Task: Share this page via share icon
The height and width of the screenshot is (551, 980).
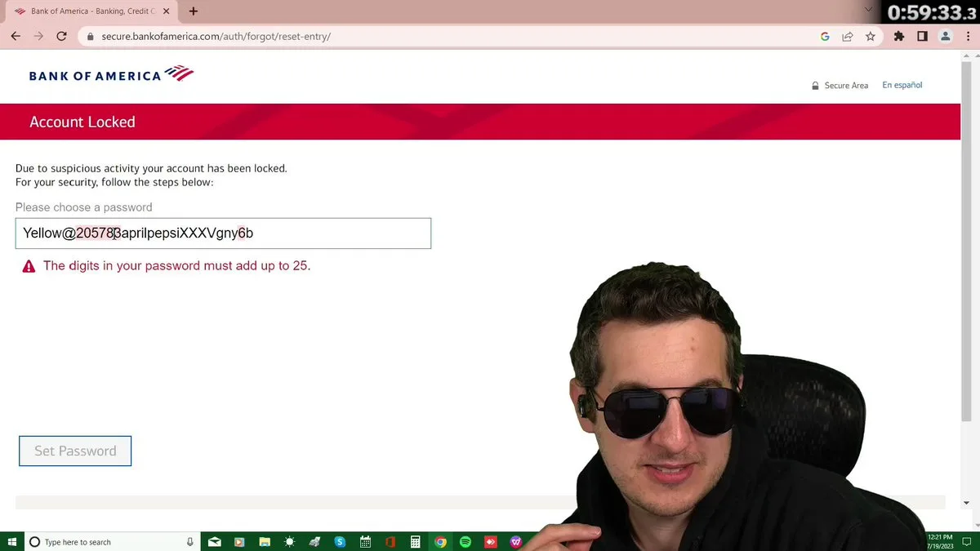Action: [x=848, y=37]
